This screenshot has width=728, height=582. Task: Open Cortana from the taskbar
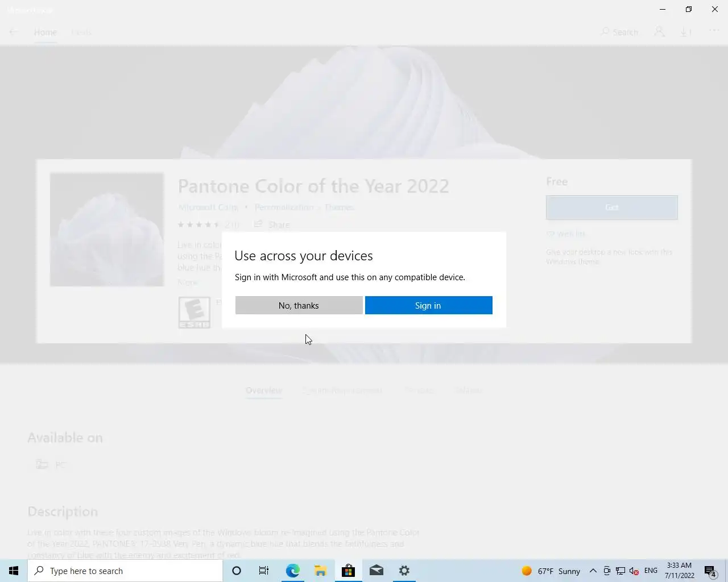pos(237,571)
